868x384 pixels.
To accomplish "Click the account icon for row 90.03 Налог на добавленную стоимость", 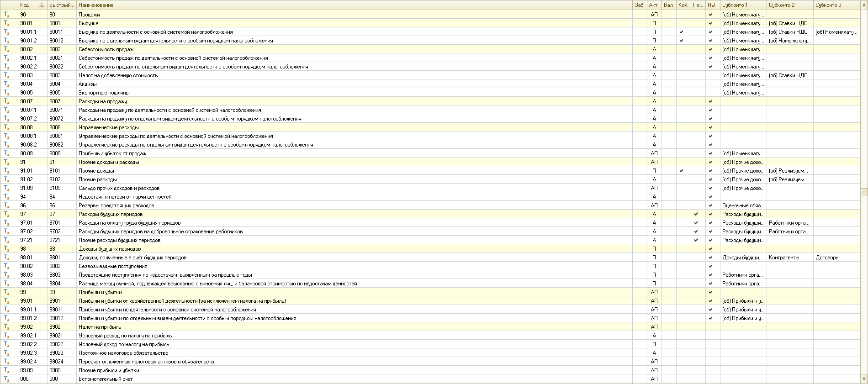I will [6, 75].
